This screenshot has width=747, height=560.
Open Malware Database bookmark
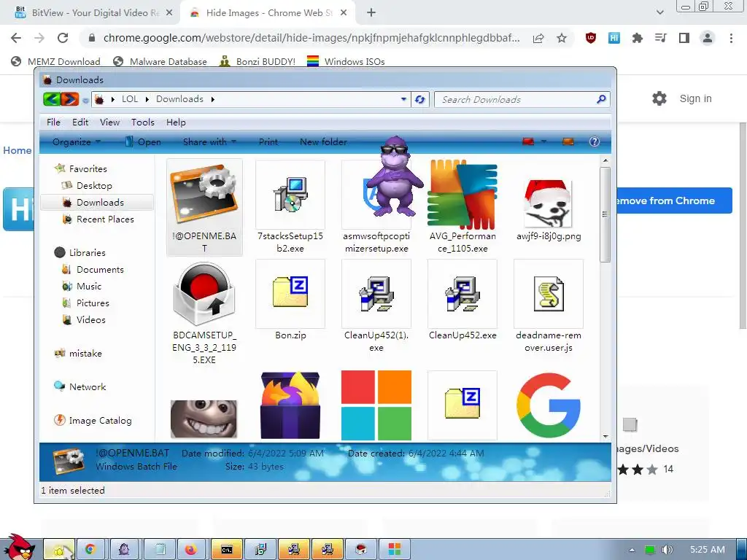tap(160, 61)
